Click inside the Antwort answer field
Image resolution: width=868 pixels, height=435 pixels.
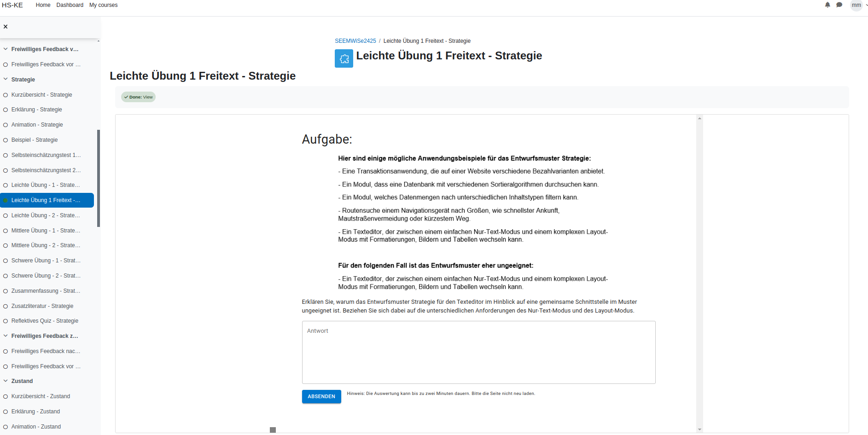[478, 352]
